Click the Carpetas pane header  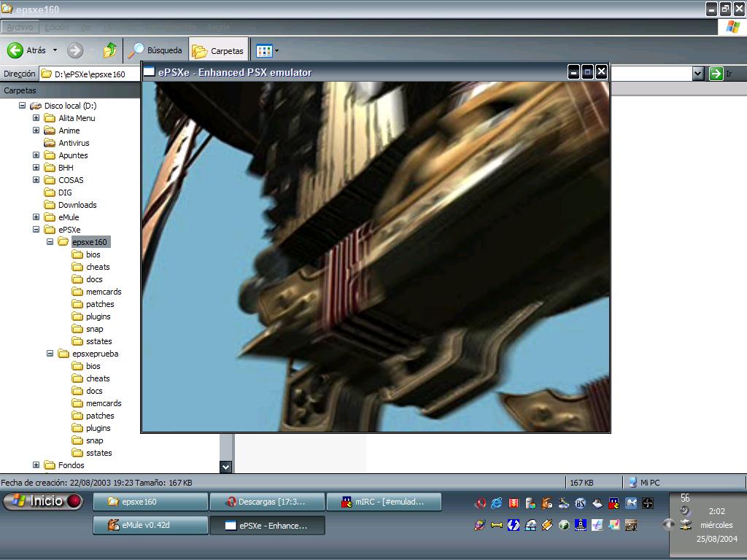pyautogui.click(x=70, y=90)
